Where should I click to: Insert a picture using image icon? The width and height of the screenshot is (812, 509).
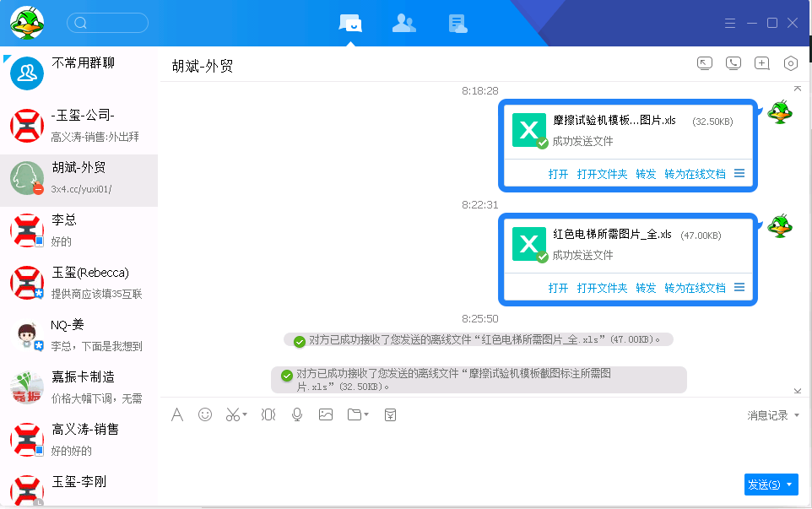(x=326, y=414)
